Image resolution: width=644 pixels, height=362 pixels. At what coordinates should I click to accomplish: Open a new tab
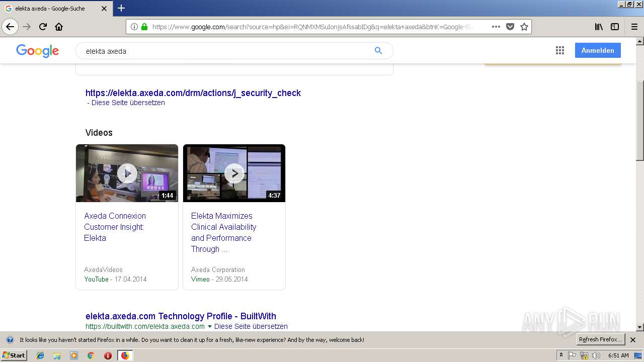coord(121,8)
